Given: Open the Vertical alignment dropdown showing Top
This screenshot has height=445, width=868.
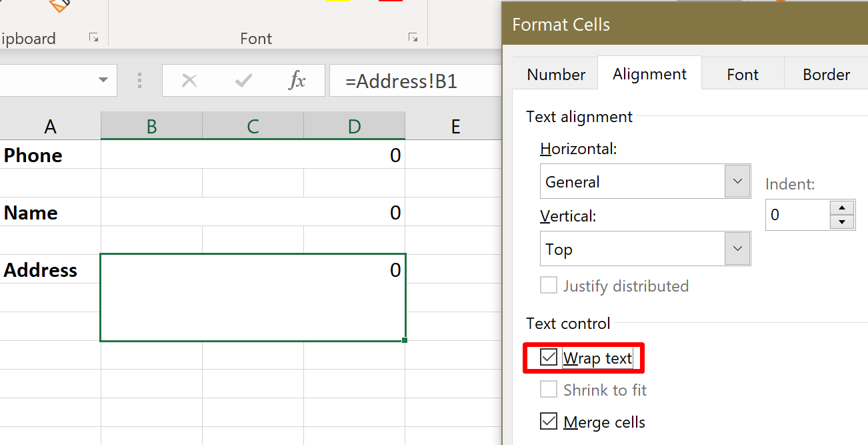Looking at the screenshot, I should [x=737, y=248].
